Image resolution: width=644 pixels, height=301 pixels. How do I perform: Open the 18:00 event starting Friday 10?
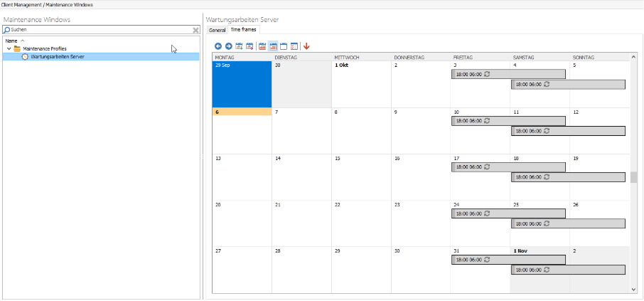click(508, 121)
